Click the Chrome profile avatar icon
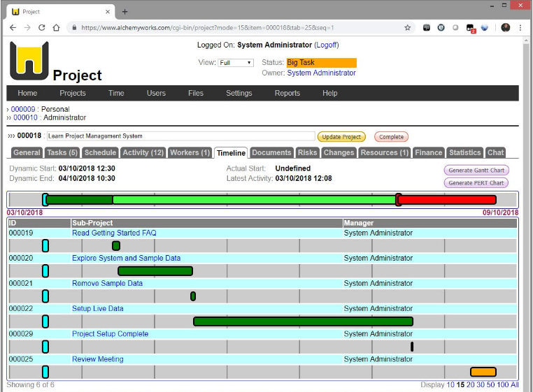533x392 pixels. tap(506, 28)
